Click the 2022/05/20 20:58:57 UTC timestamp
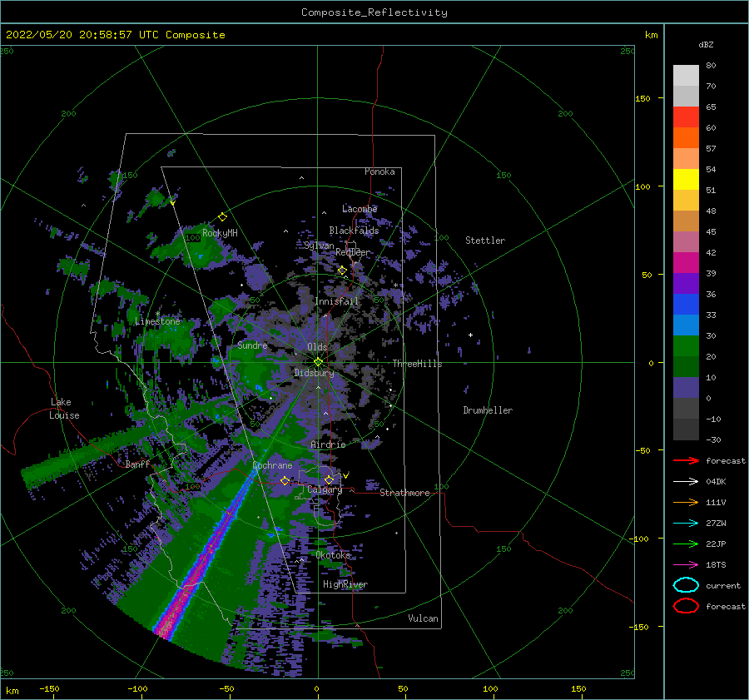The image size is (749, 700). click(82, 35)
